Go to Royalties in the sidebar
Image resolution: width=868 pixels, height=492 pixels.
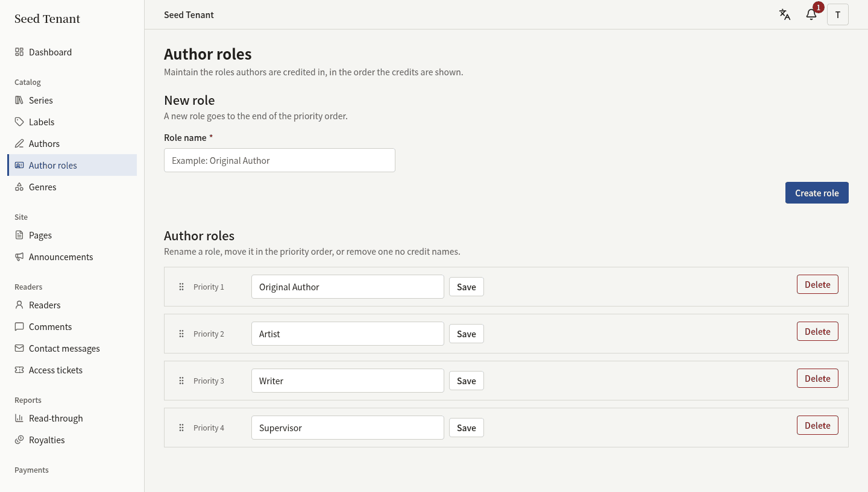pos(72,440)
